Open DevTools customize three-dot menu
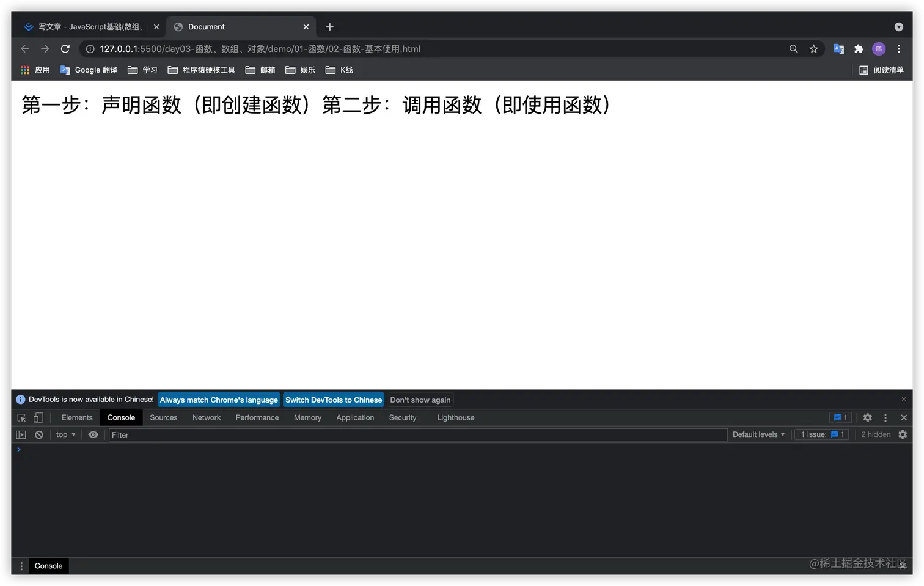The height and width of the screenshot is (586, 924). 886,418
